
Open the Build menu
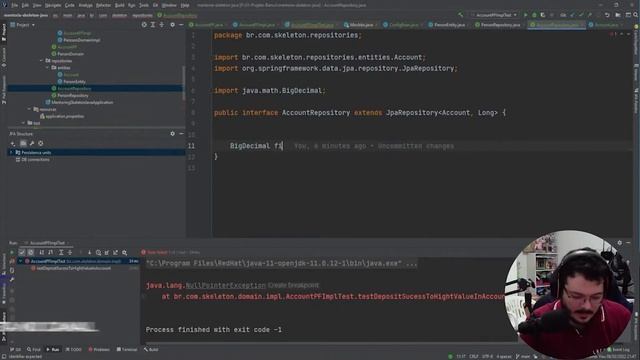click(x=120, y=5)
